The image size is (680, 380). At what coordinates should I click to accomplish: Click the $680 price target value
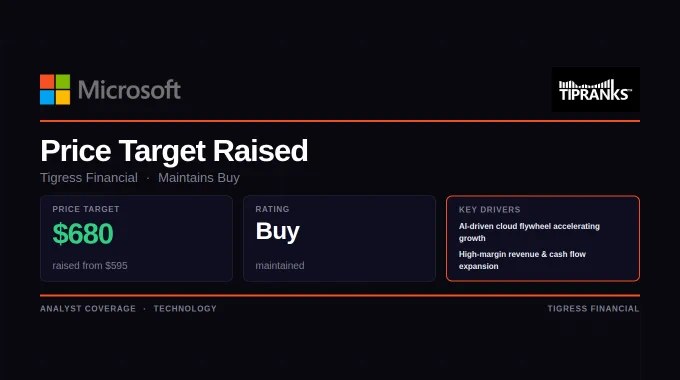tap(83, 233)
